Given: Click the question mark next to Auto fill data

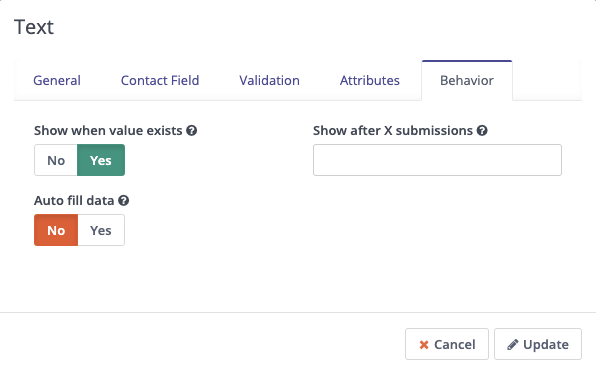Looking at the screenshot, I should tap(124, 200).
